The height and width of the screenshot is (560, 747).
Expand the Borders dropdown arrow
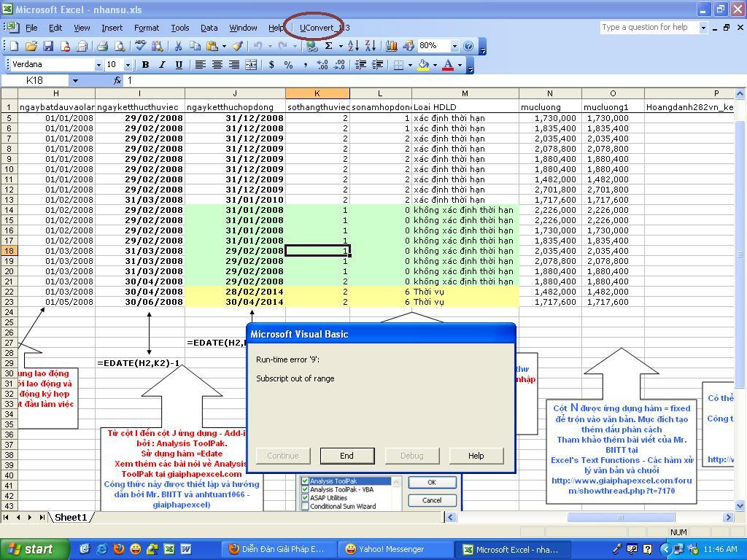[x=410, y=65]
